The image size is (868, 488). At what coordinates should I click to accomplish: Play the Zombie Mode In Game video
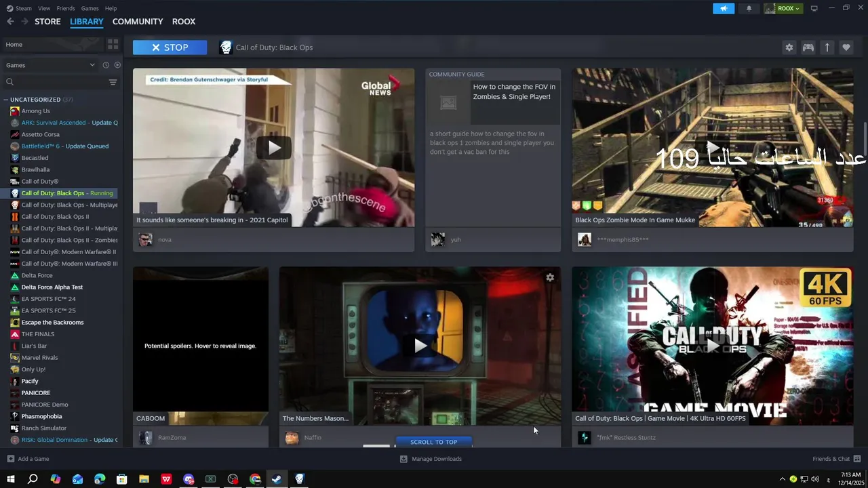(712, 147)
